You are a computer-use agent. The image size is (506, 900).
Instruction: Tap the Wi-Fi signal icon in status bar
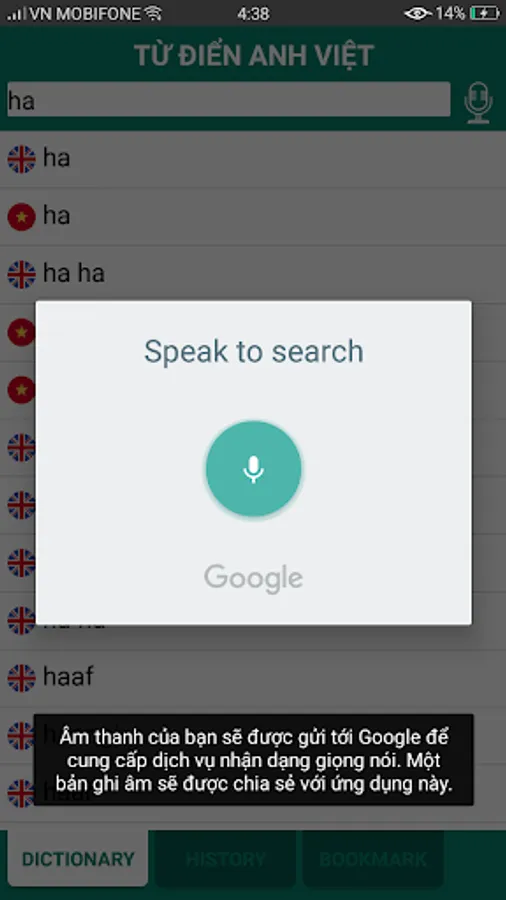(154, 13)
